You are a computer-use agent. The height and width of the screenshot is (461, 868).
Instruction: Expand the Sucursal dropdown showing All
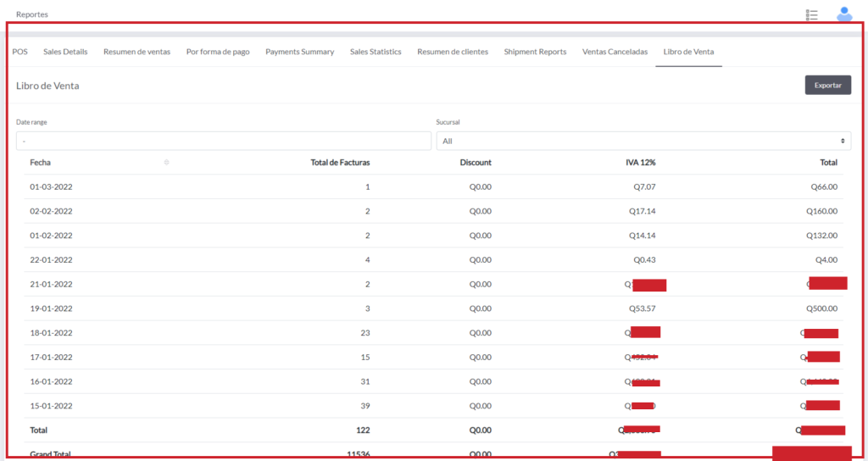[643, 141]
